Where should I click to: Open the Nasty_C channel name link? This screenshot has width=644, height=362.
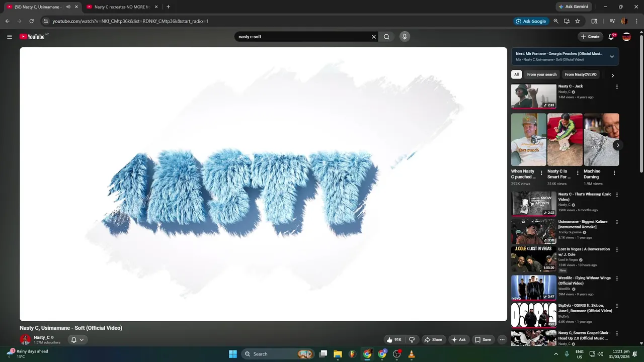(42, 337)
